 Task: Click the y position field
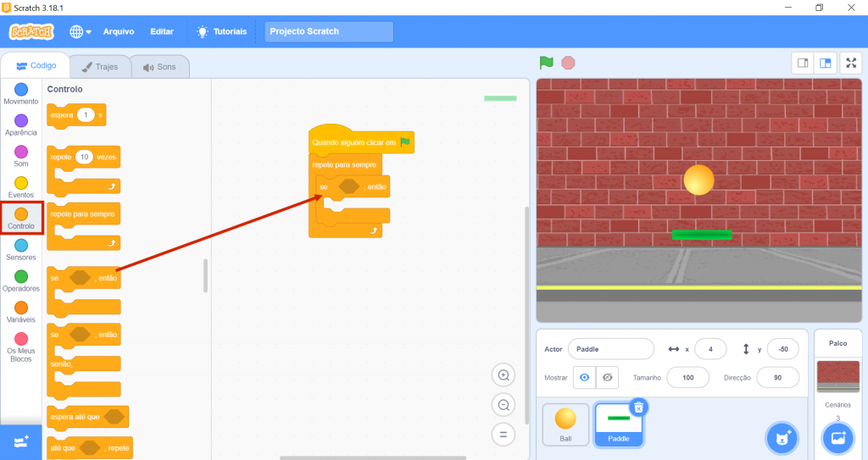click(x=782, y=349)
